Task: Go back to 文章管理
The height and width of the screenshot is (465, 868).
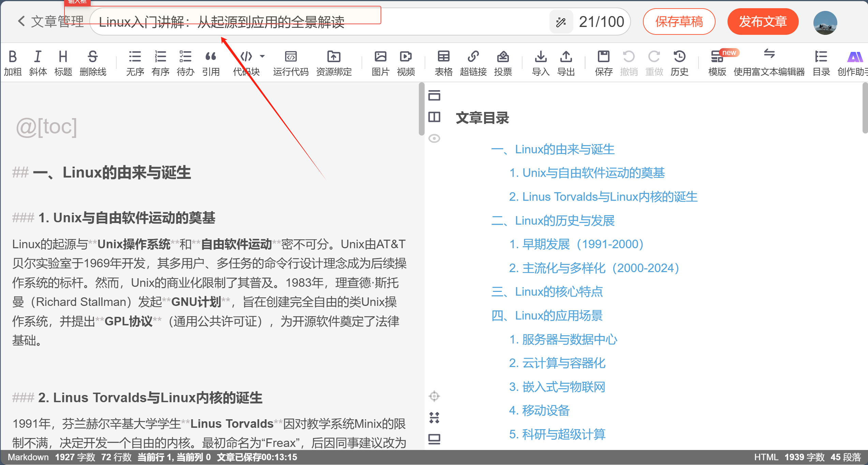Action: tap(50, 22)
